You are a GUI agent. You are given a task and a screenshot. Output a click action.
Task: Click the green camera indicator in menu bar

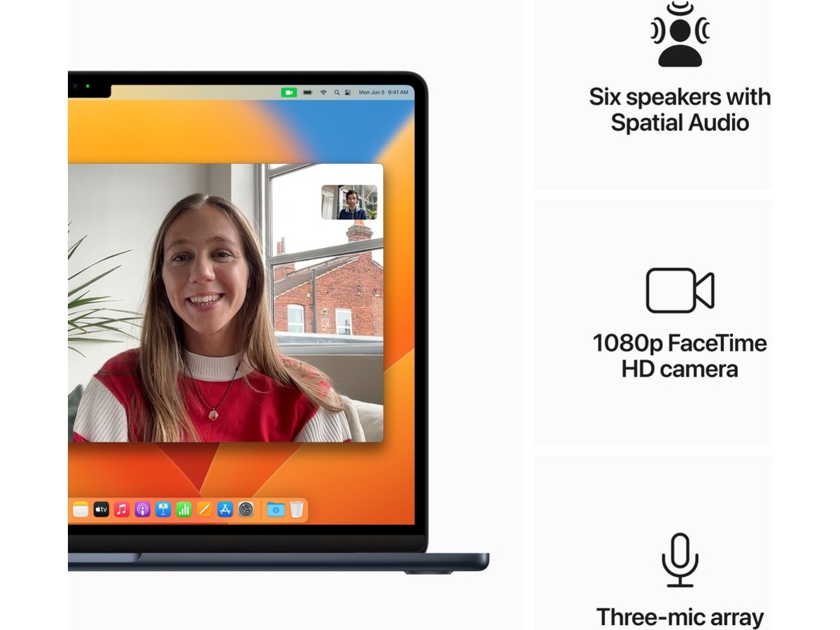289,92
